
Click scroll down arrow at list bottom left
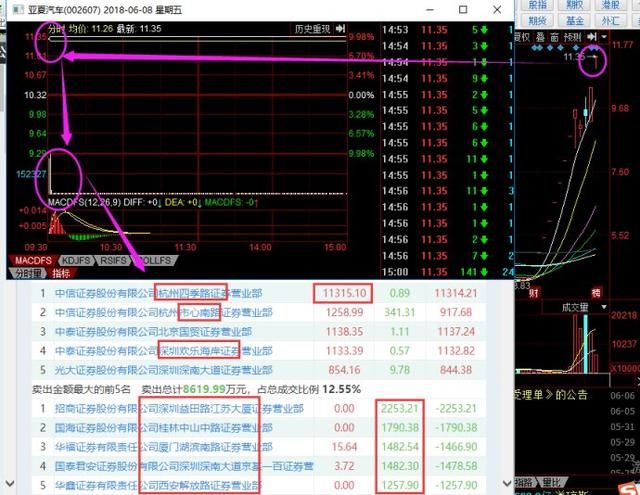click(10, 483)
